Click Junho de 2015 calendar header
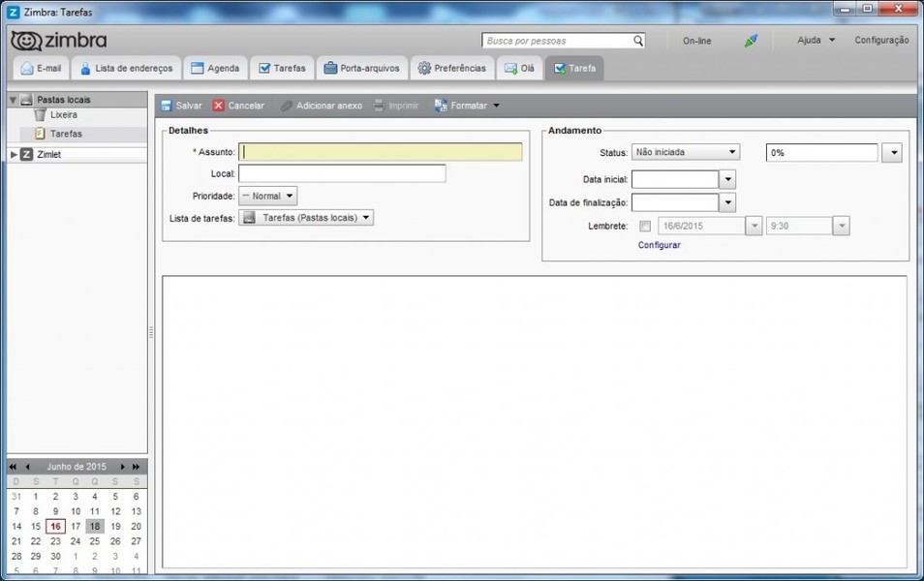924x581 pixels. (77, 467)
